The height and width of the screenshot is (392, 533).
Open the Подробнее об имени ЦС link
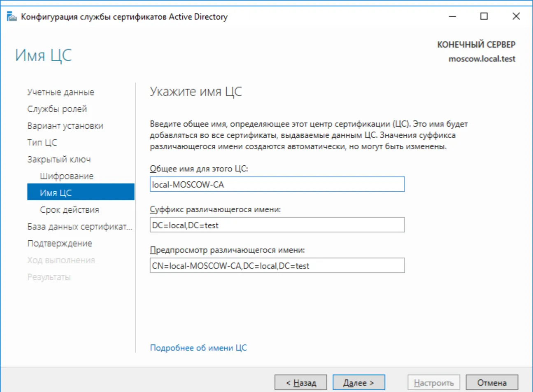coord(198,348)
